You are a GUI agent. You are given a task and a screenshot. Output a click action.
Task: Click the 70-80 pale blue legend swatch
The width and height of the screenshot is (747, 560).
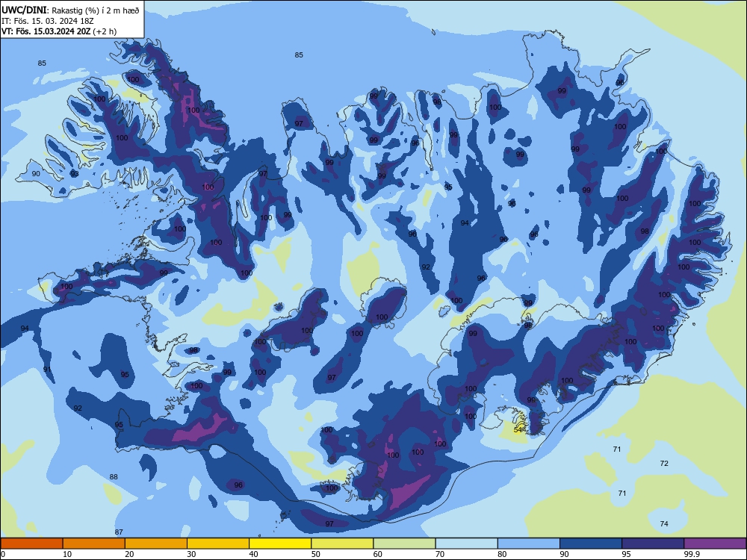coord(466,544)
